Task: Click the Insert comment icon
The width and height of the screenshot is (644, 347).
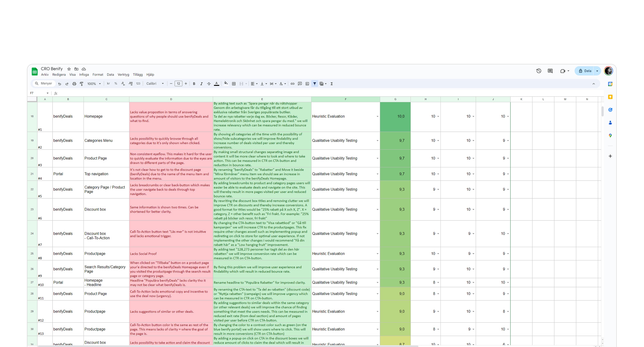Action: (300, 84)
